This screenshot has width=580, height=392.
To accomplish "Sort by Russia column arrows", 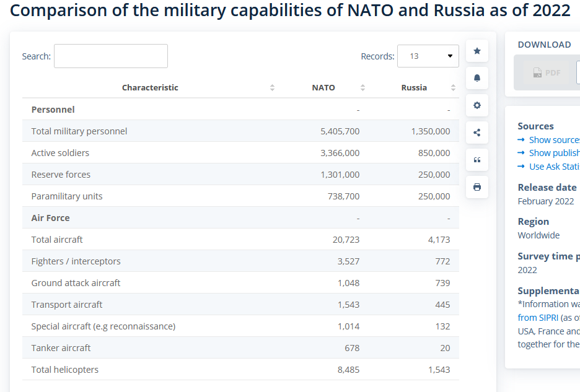I will [x=453, y=88].
